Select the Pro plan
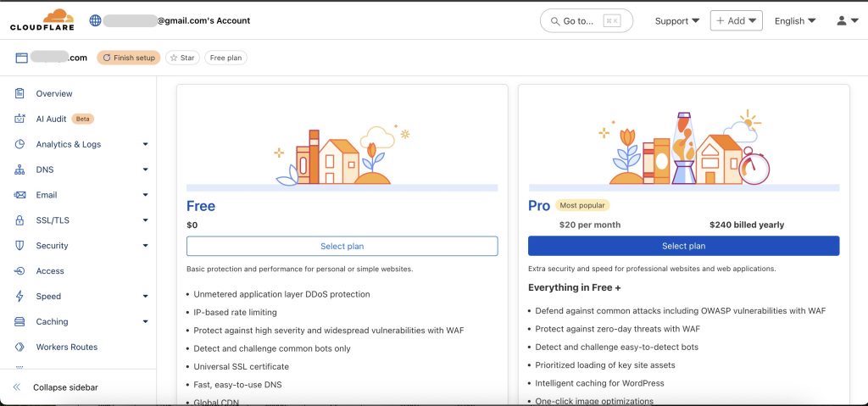 click(x=683, y=246)
